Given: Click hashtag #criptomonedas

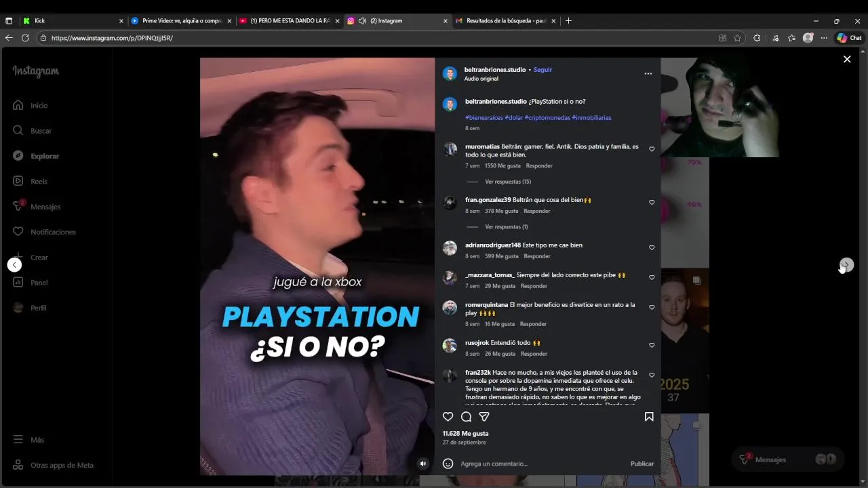Looking at the screenshot, I should [547, 118].
